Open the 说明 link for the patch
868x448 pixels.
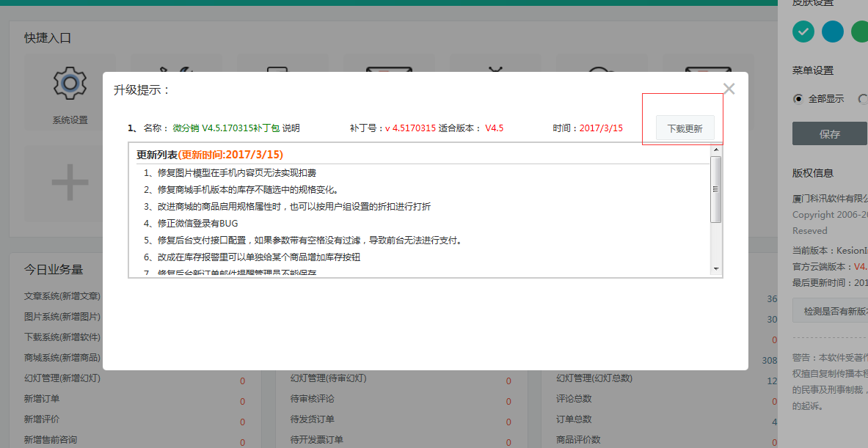pyautogui.click(x=291, y=127)
